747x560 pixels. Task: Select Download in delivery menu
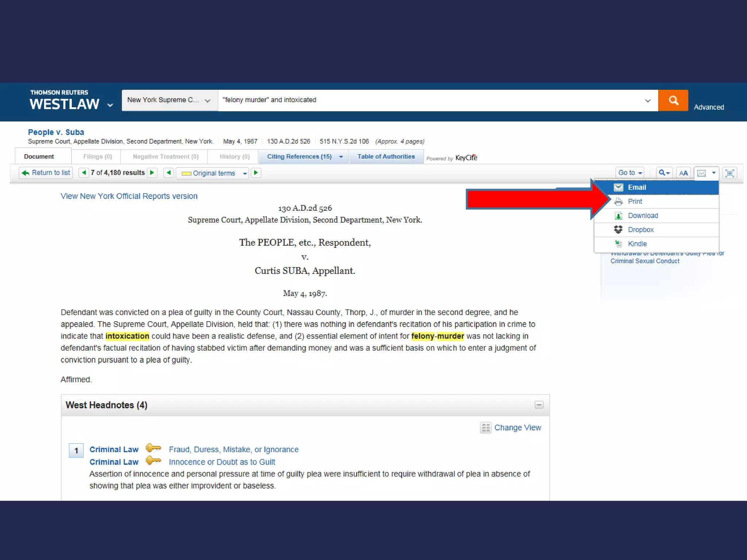pos(643,216)
